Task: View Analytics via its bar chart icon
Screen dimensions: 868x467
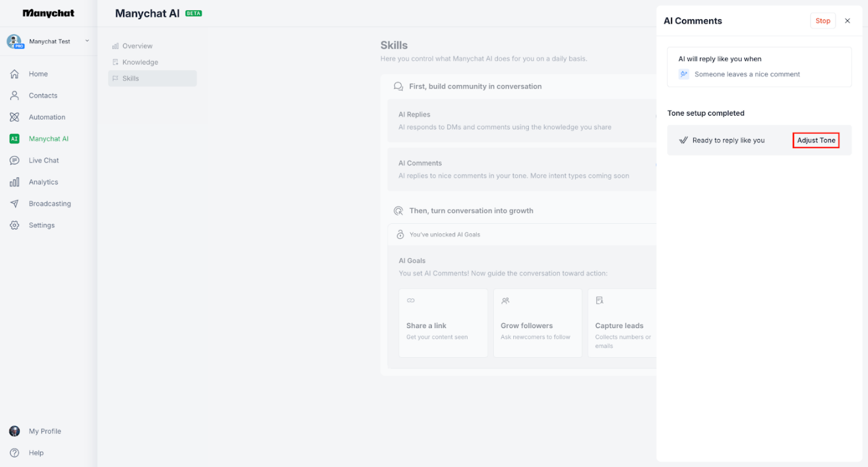Action: coord(14,181)
